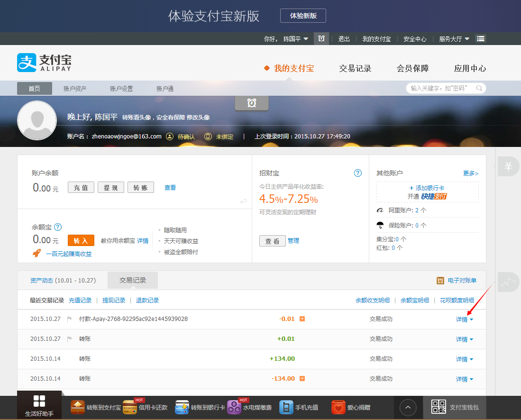The image size is (521, 420).
Task: Open the 生活好助手 grid icon
Action: (39, 401)
